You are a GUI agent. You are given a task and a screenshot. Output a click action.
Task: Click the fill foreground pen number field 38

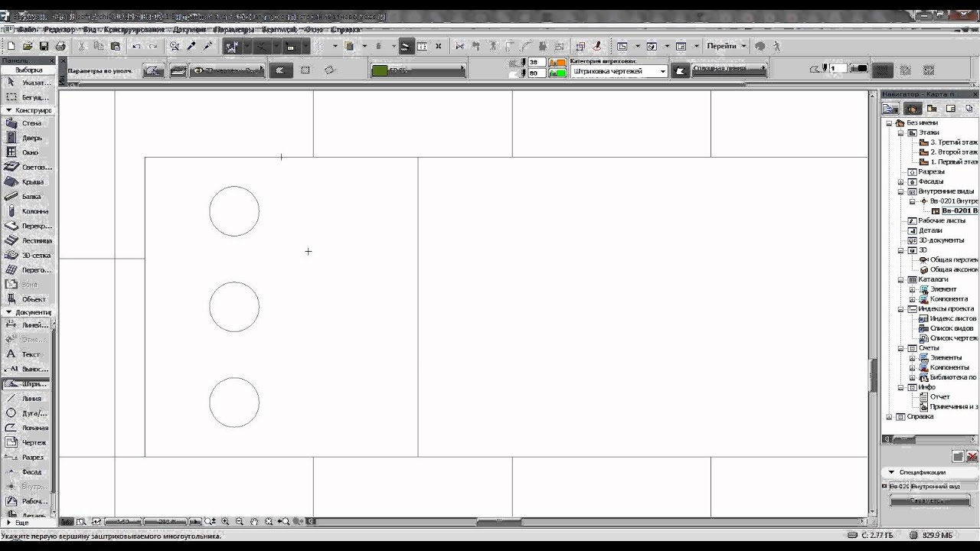click(536, 62)
